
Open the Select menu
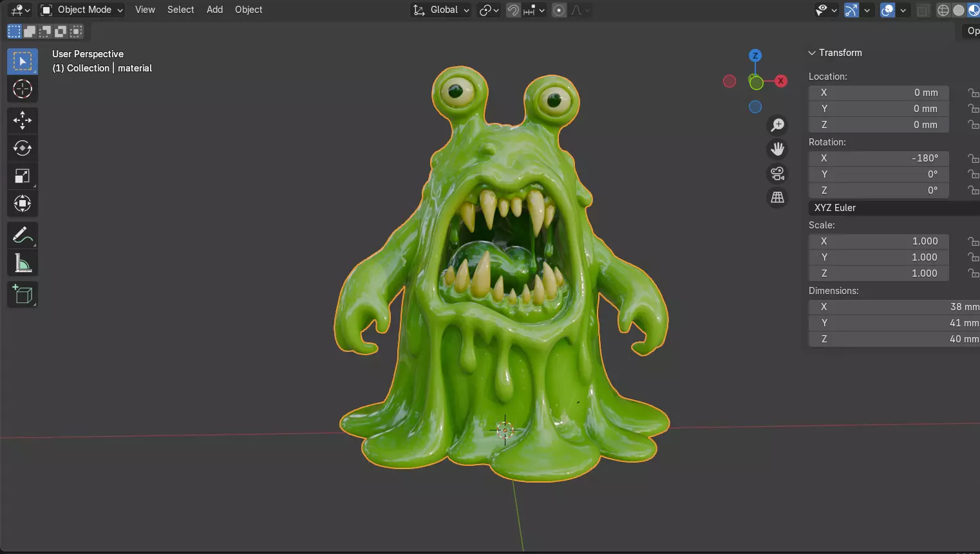click(x=180, y=10)
